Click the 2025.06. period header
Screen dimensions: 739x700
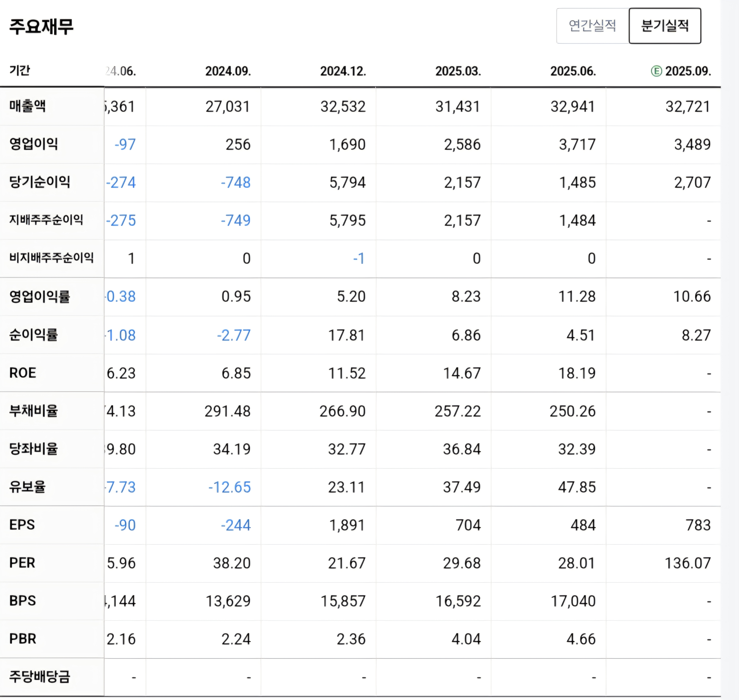tap(573, 71)
